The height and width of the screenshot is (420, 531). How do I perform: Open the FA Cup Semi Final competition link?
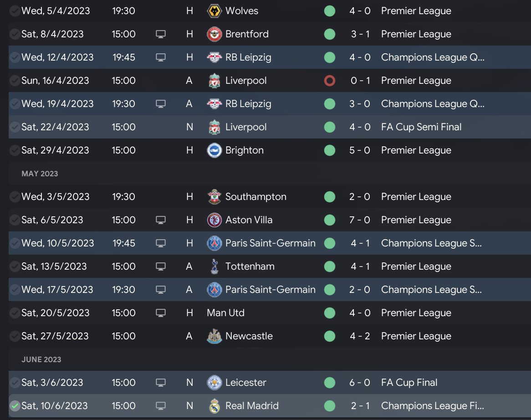tap(421, 127)
